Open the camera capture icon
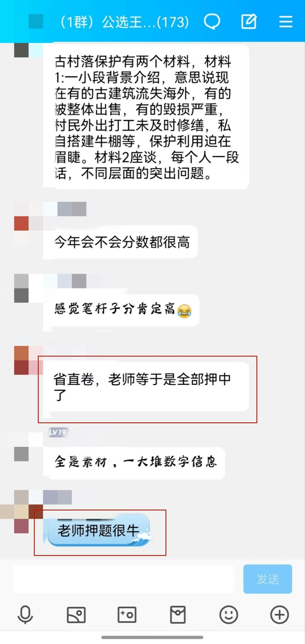Image resolution: width=305 pixels, height=644 pixels. [x=127, y=615]
